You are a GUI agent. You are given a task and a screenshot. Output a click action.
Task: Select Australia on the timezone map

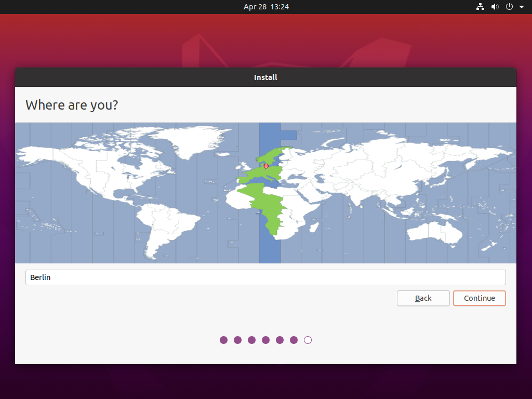coord(434,232)
